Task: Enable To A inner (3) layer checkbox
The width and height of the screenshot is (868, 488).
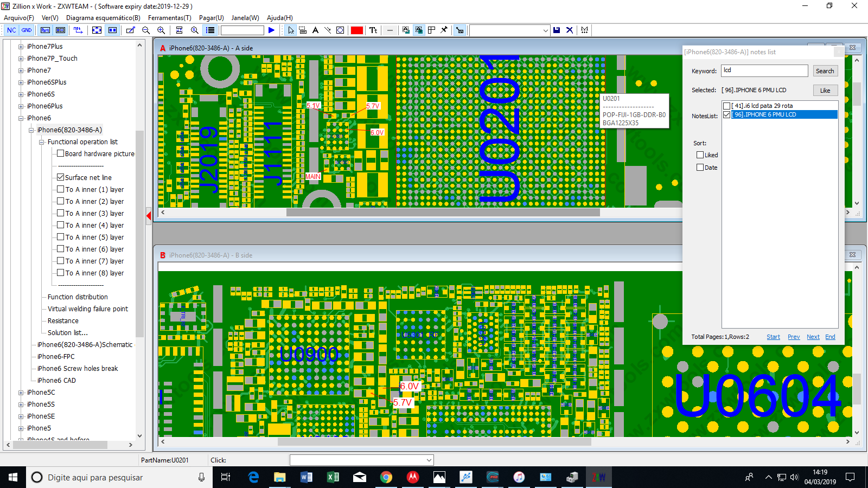Action: point(61,213)
